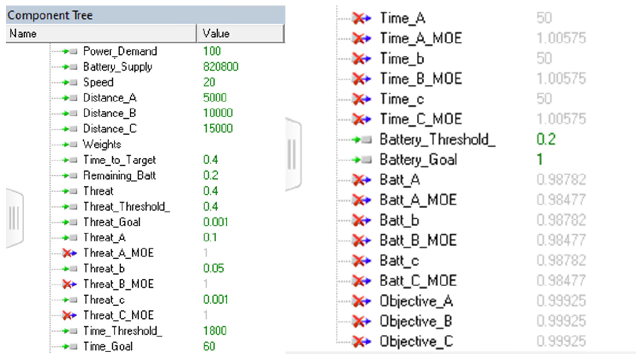Click the Component Tree panel title

[50, 15]
